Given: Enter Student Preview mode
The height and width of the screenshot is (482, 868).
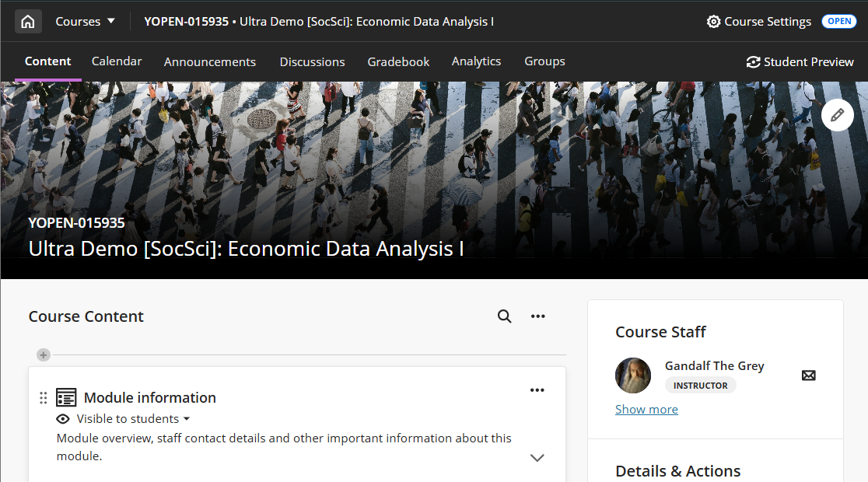Looking at the screenshot, I should tap(800, 62).
